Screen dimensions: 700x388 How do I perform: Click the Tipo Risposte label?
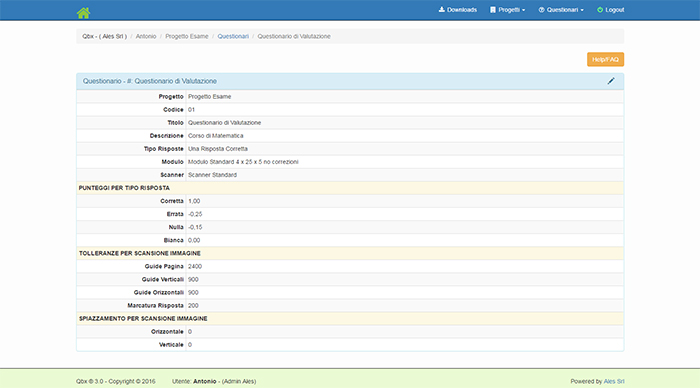pos(163,149)
